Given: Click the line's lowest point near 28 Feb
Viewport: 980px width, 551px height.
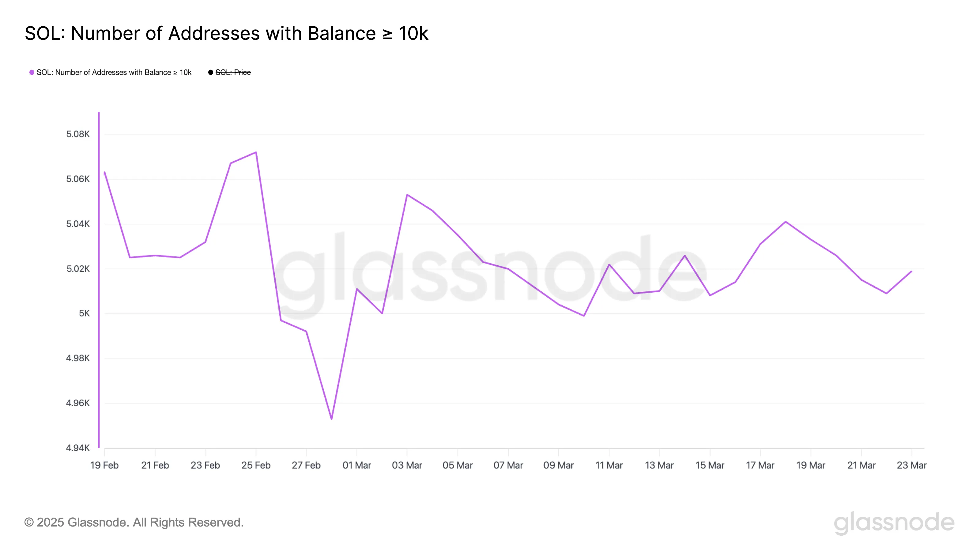Looking at the screenshot, I should tap(331, 419).
